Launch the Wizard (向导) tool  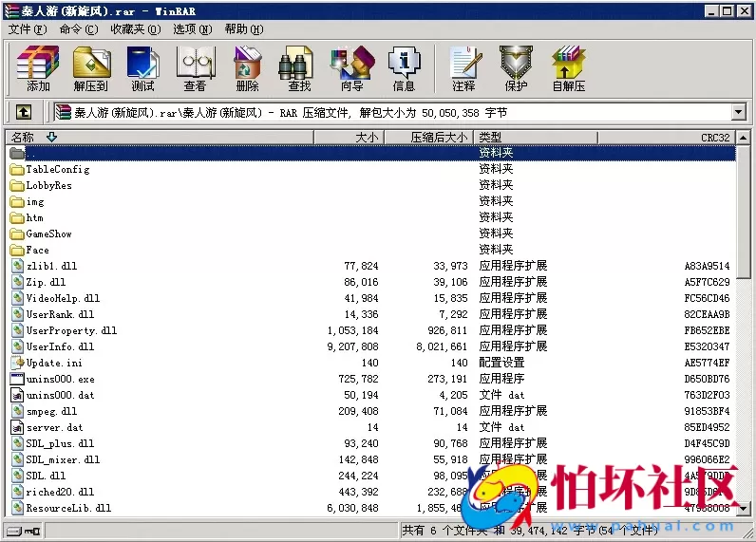[352, 68]
